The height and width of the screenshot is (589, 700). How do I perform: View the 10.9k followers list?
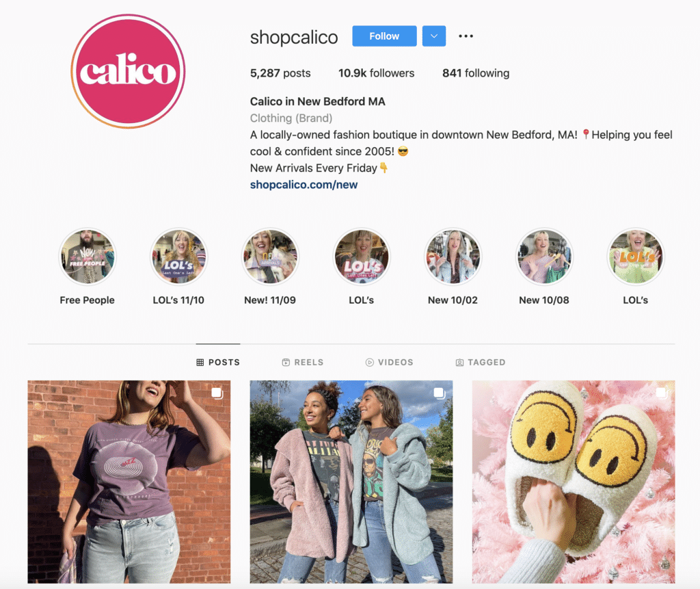[377, 73]
